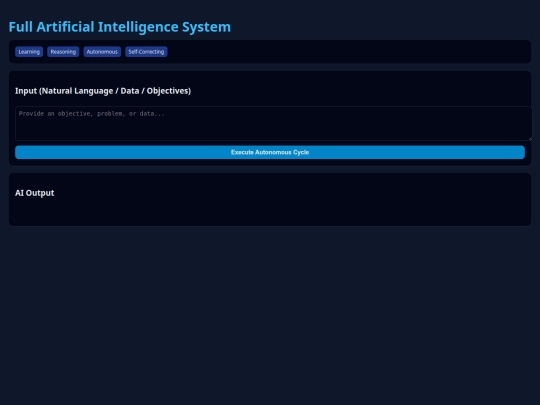Grab the textarea resize handle corner

tap(530, 138)
